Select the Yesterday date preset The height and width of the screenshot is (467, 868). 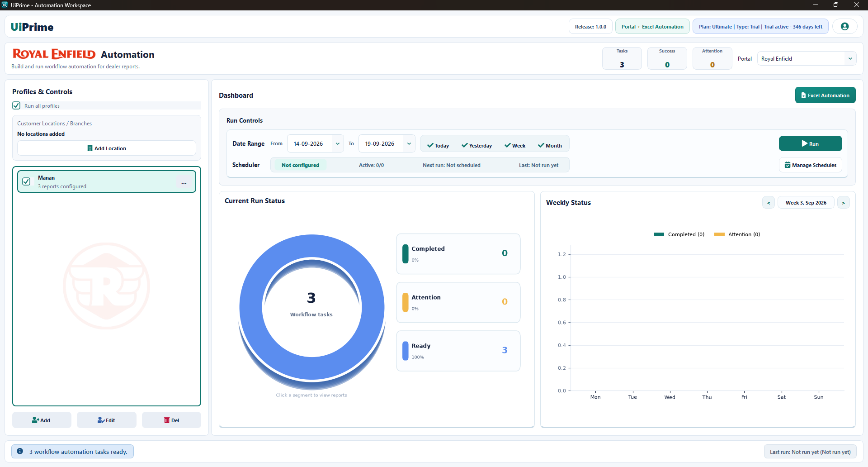(x=476, y=145)
